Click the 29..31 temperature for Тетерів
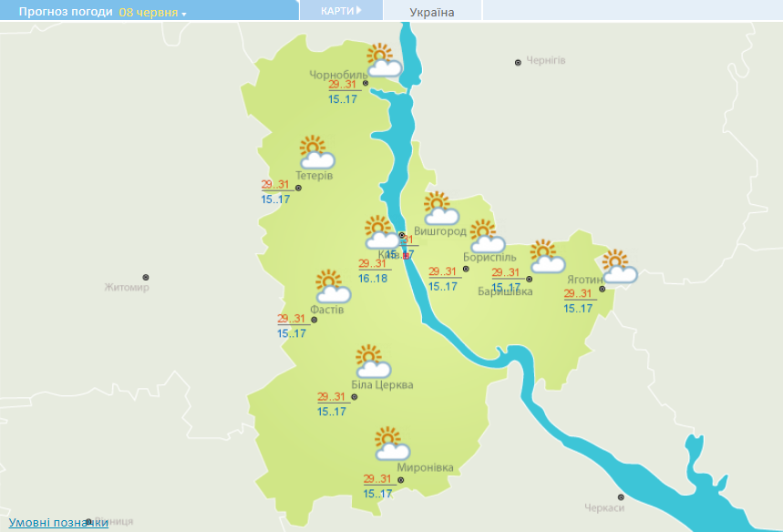The image size is (783, 532). 275,184
